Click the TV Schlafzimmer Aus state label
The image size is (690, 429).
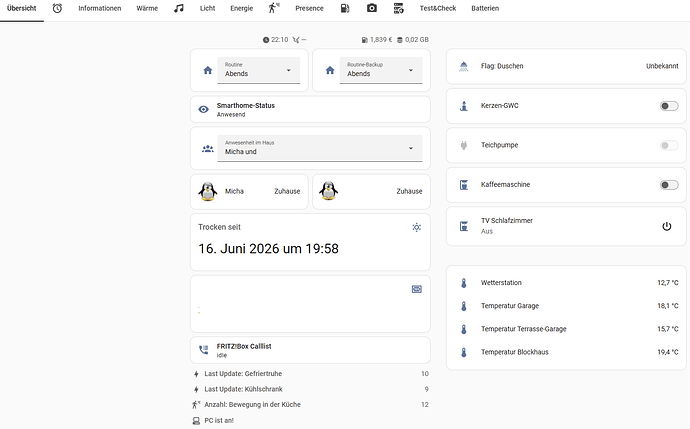click(487, 231)
